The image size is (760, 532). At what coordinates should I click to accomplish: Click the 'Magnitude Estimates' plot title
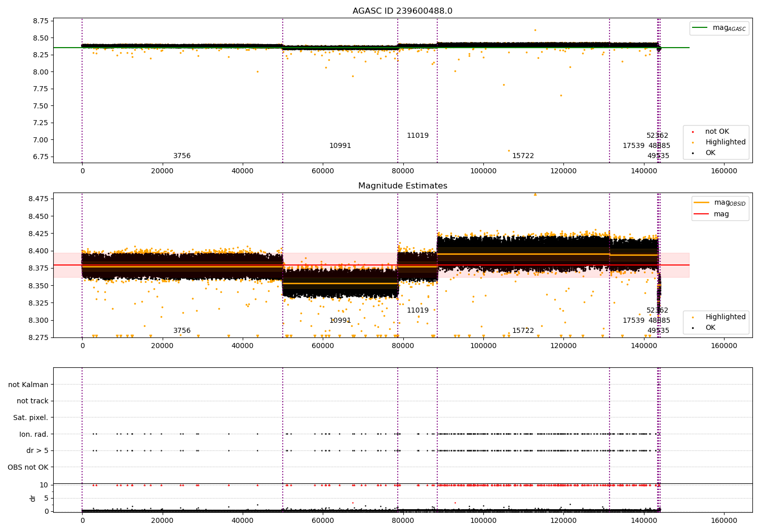coord(403,186)
